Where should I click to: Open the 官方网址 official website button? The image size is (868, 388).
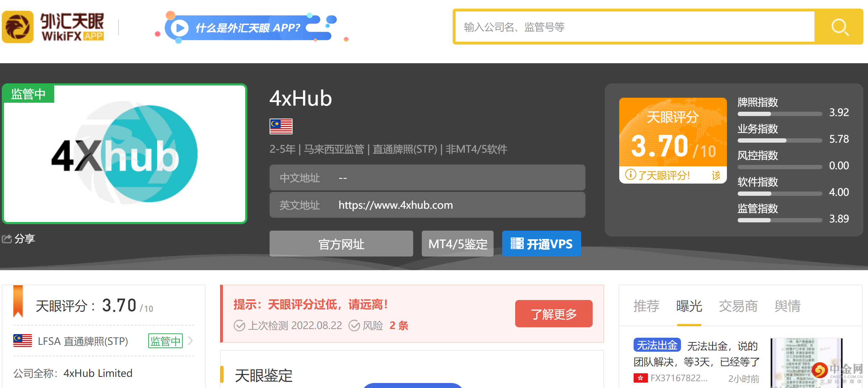tap(341, 244)
